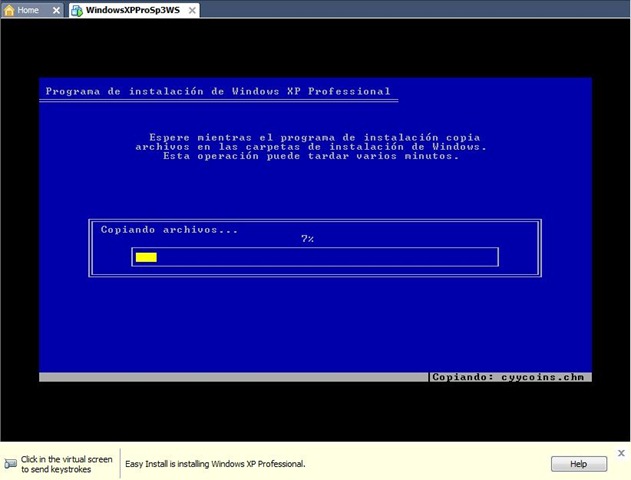Image resolution: width=631 pixels, height=480 pixels.
Task: Click 'Copiando: cyycoins.chm' status text
Action: pyautogui.click(x=508, y=377)
